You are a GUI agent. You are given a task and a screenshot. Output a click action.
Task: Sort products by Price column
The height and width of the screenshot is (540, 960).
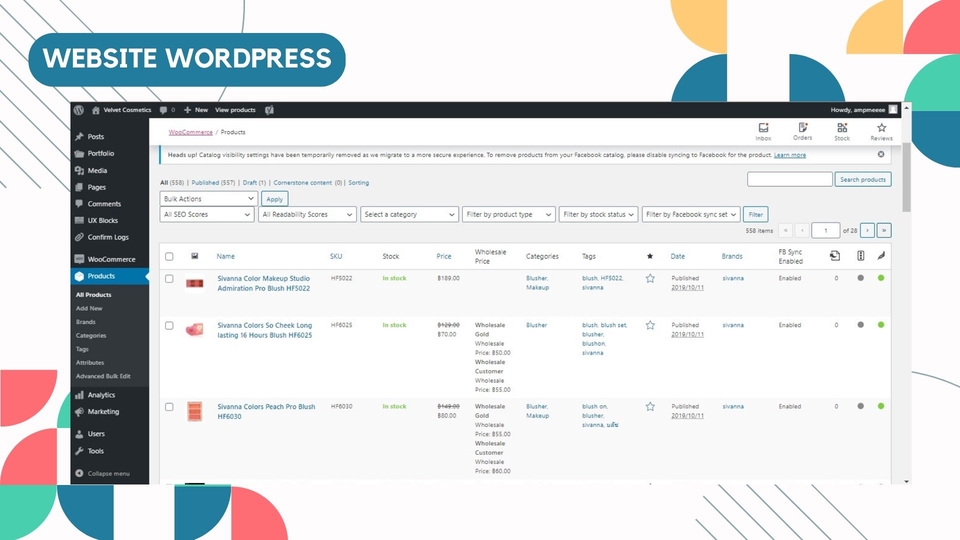tap(444, 257)
